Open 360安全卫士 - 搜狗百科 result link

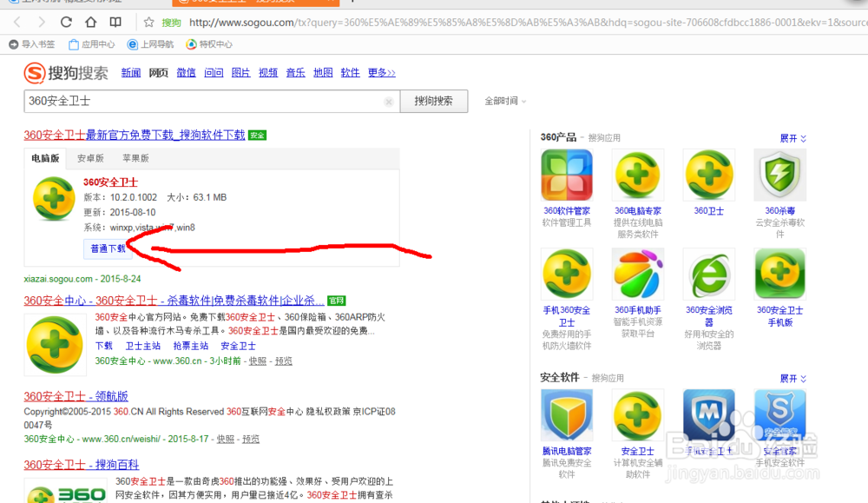pos(82,465)
